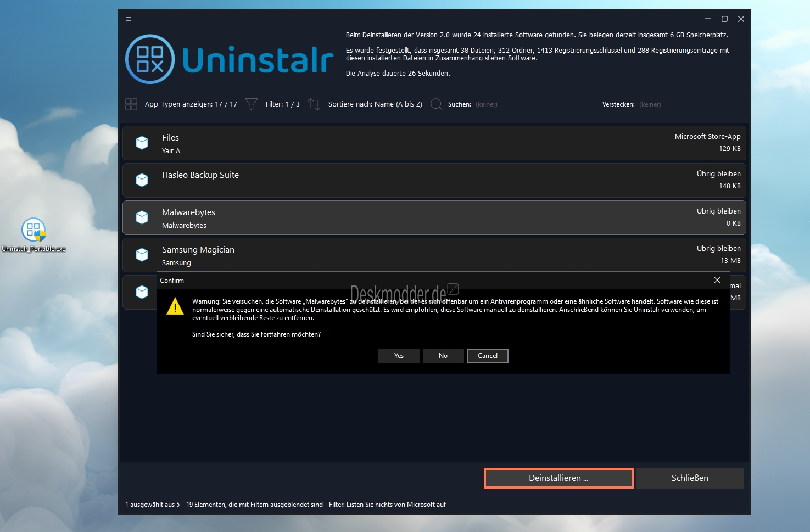Click the Deinstallieren ... button

[x=558, y=478]
